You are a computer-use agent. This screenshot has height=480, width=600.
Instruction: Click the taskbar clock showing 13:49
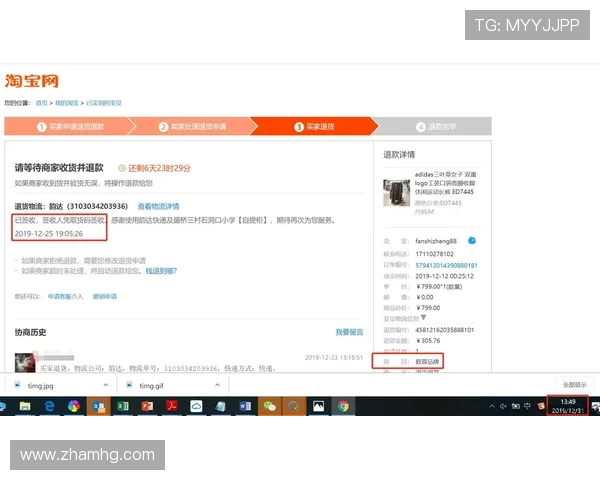(568, 406)
